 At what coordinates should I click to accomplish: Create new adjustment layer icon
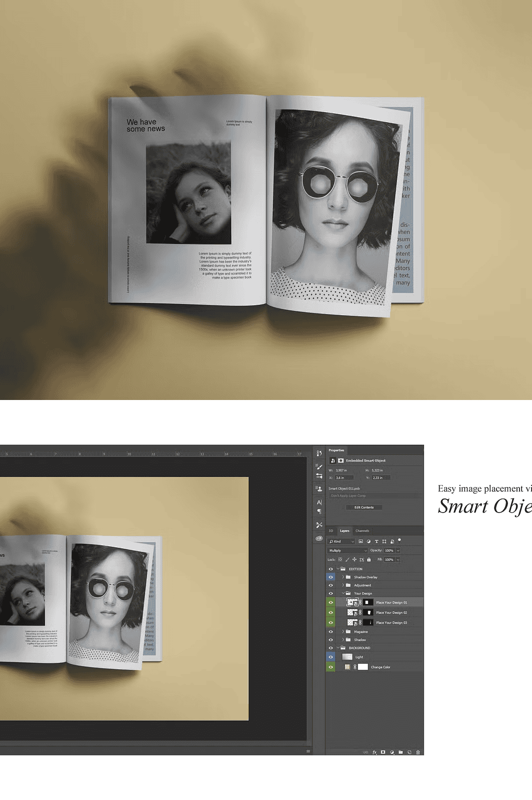point(392,752)
